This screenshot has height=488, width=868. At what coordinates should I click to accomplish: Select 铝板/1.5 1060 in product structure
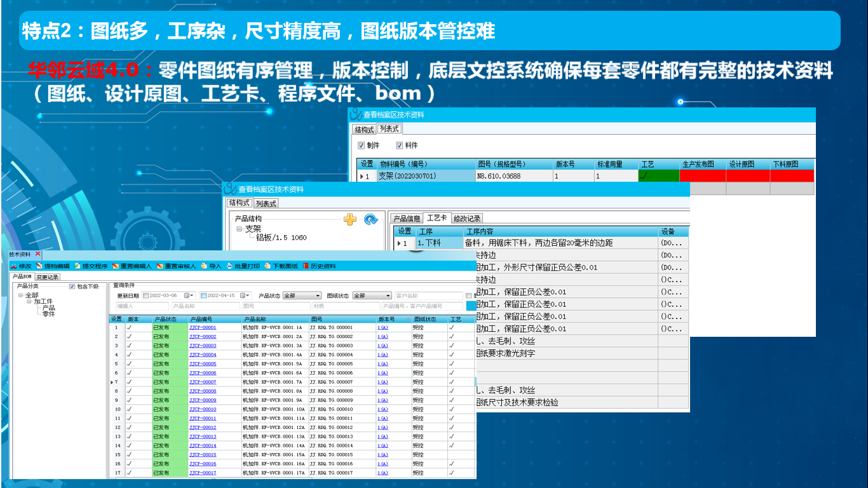(281, 238)
